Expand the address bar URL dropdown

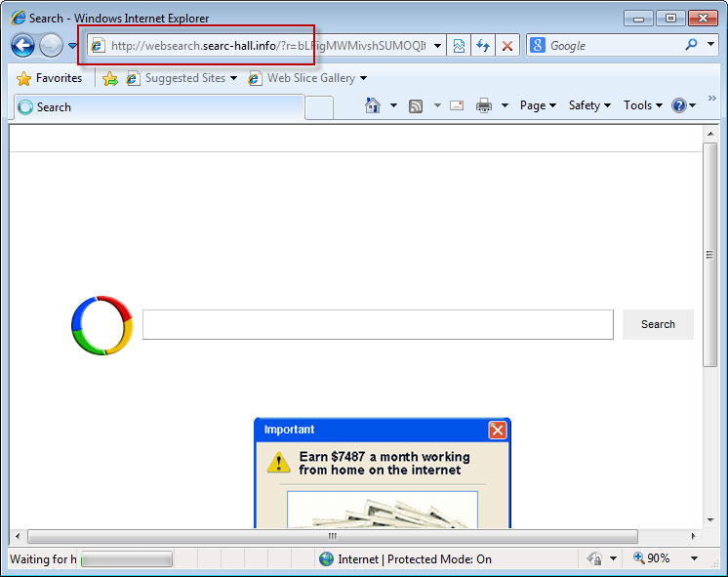pos(437,46)
